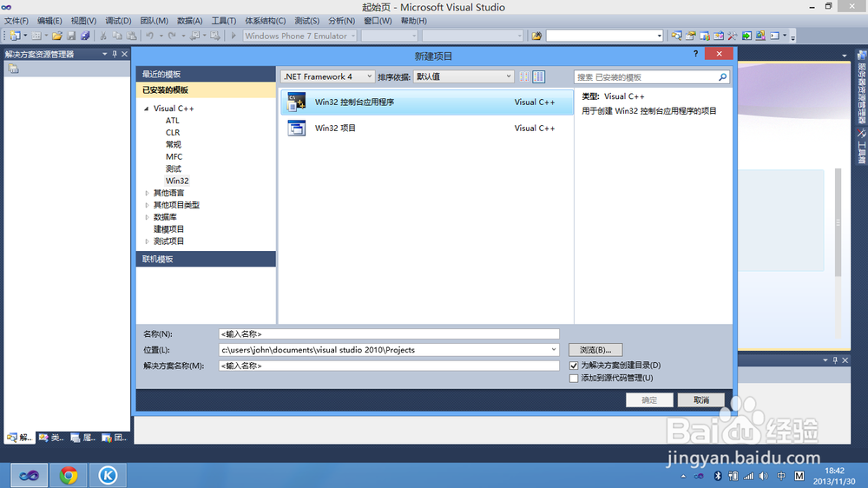This screenshot has height=488, width=868.
Task: Click the Undo arrow icon
Action: (149, 36)
